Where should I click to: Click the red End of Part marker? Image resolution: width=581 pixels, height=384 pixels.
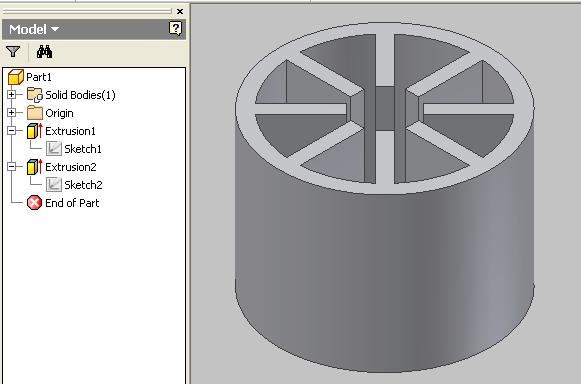(x=34, y=203)
